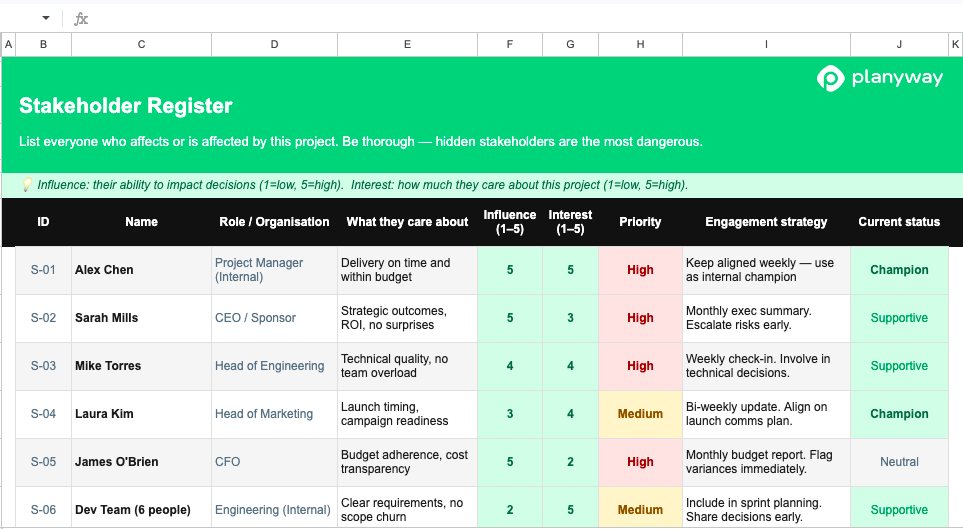Open the name box dropdown arrow
This screenshot has height=529, width=963.
[x=45, y=18]
